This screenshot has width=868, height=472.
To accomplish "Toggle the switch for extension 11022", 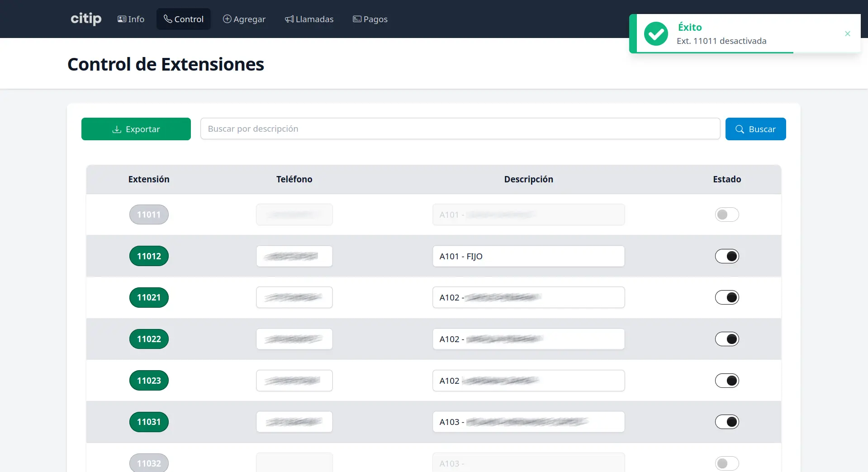I will [x=726, y=339].
